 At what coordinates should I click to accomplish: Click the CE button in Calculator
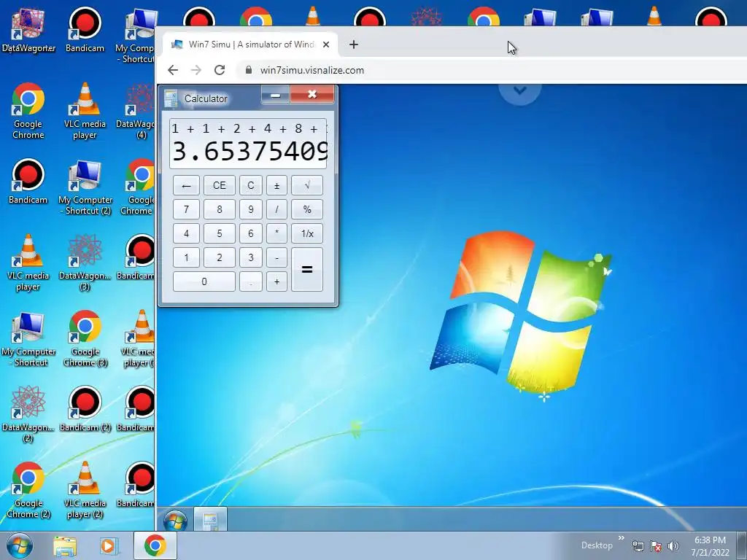click(x=219, y=185)
